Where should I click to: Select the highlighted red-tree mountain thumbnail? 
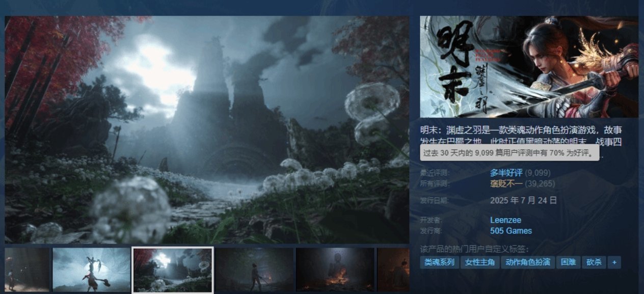173,270
